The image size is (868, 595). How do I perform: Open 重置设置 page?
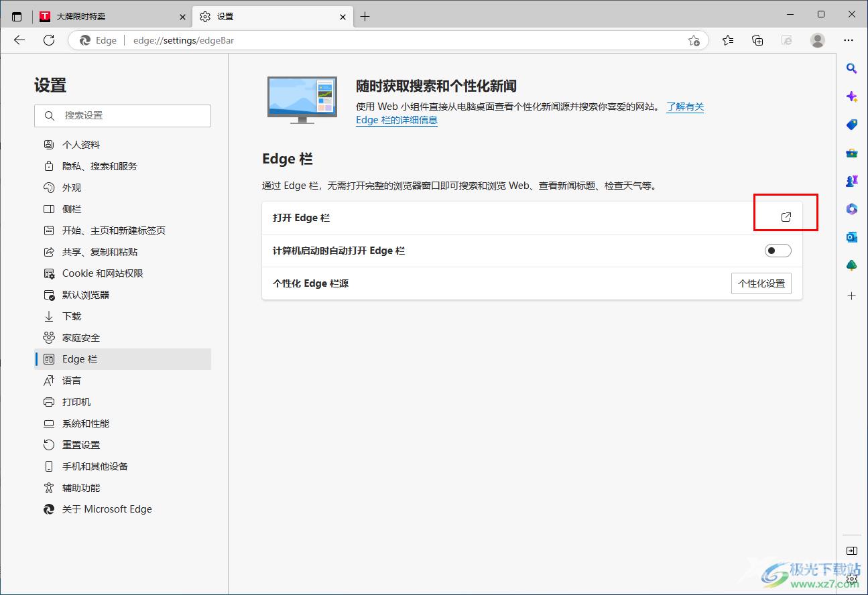pyautogui.click(x=123, y=445)
